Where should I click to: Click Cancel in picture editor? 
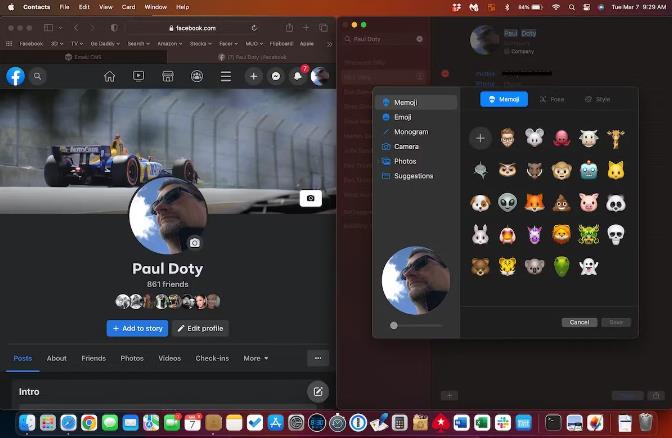pos(579,322)
